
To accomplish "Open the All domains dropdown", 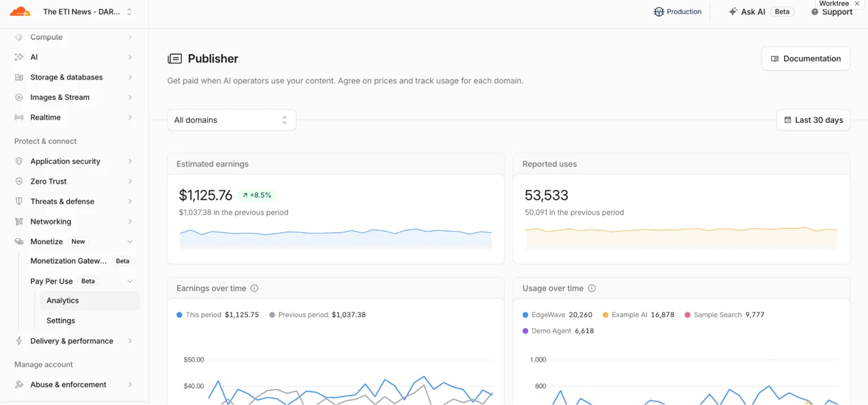I will 231,120.
